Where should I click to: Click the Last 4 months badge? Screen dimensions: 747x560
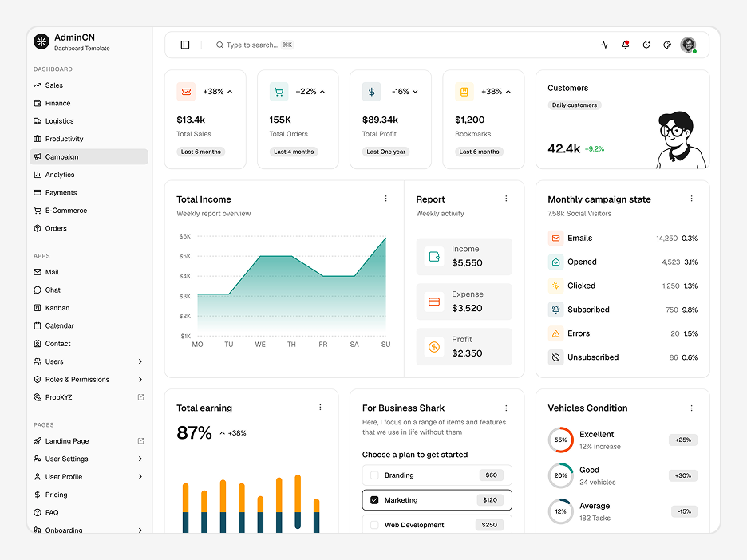[x=294, y=152]
